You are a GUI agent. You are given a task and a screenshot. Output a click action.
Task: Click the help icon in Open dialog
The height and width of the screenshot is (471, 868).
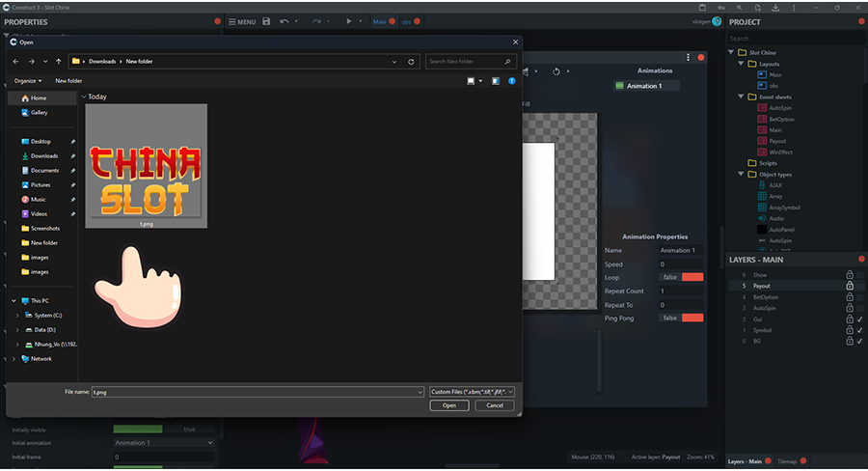[511, 81]
